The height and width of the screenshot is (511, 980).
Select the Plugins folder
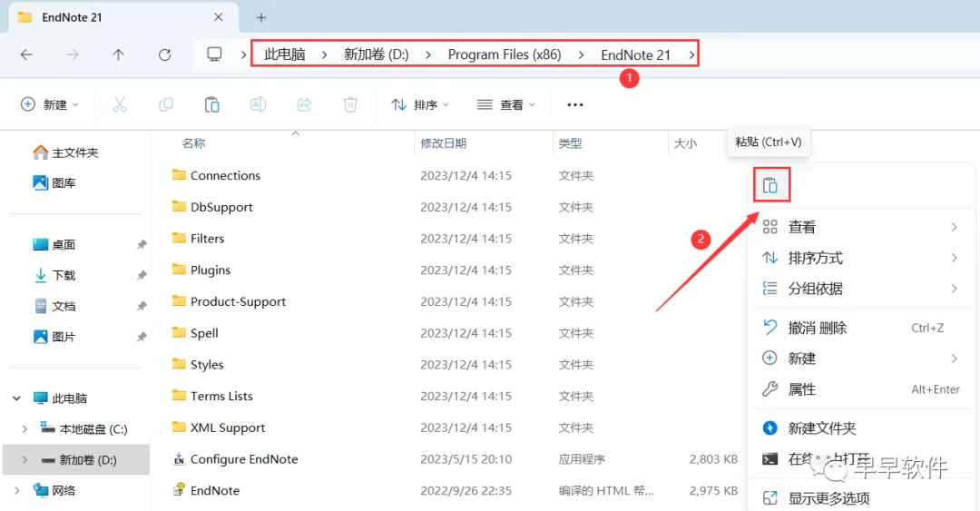point(201,270)
